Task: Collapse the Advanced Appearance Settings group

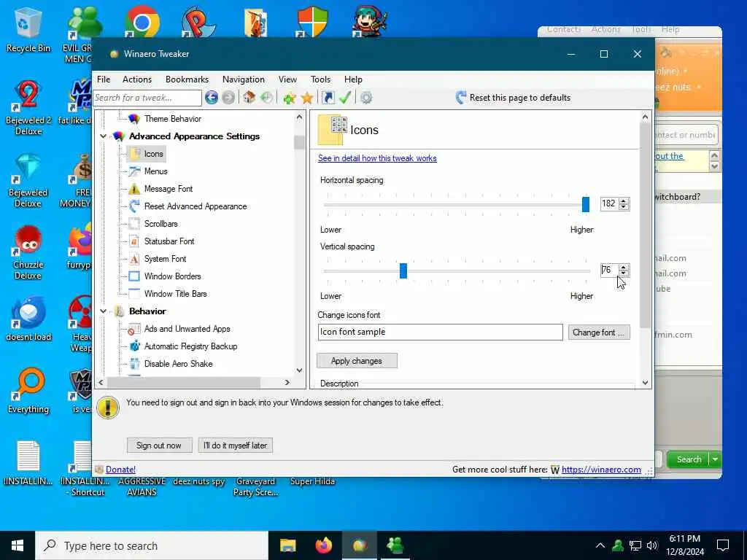Action: click(x=104, y=136)
